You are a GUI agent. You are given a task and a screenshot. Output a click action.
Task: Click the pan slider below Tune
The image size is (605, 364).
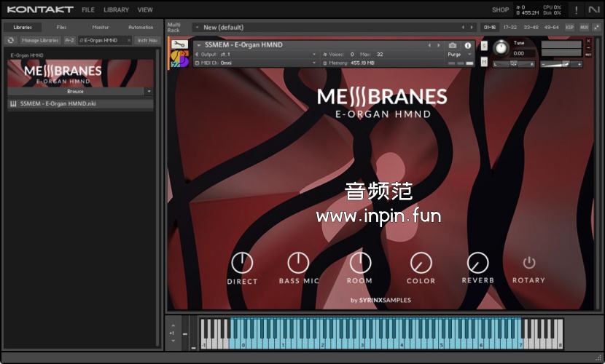(514, 64)
